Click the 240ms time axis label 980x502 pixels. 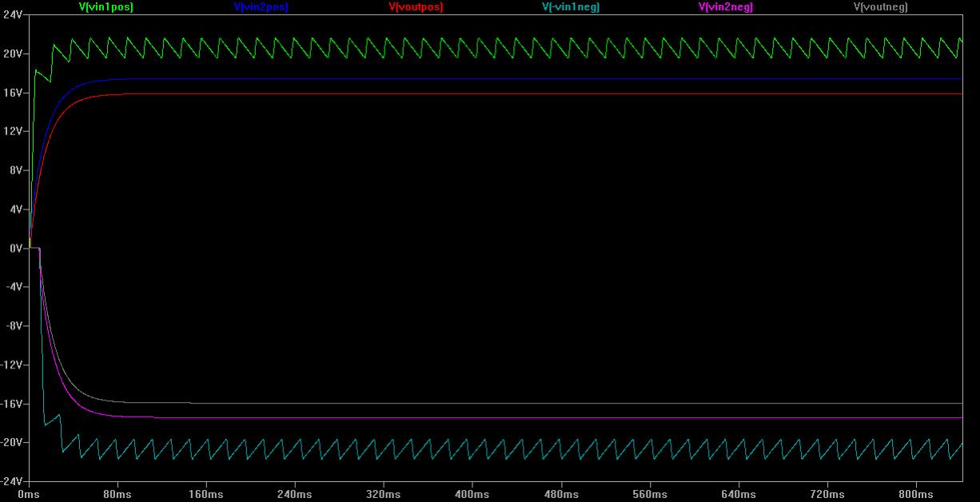coord(295,496)
